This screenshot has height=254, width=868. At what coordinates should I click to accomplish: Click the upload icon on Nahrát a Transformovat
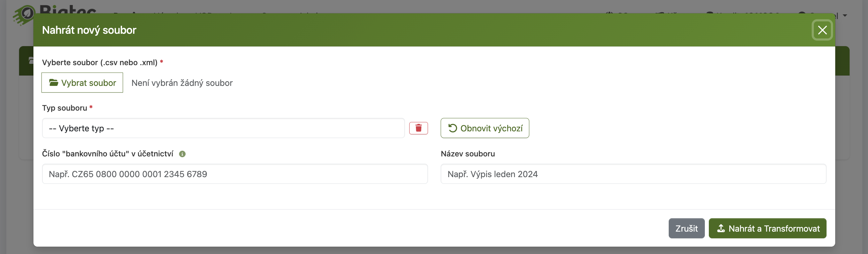pos(721,228)
